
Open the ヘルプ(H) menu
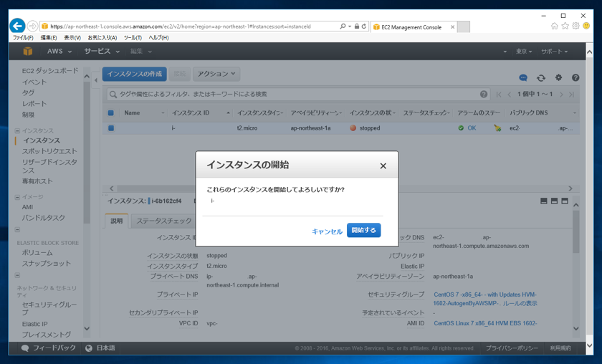pyautogui.click(x=158, y=38)
